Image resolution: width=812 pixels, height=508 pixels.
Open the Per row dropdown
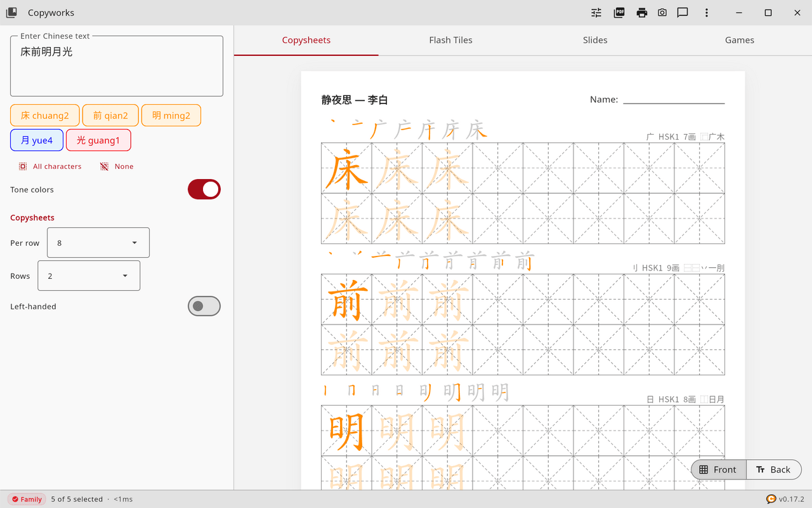pyautogui.click(x=98, y=243)
